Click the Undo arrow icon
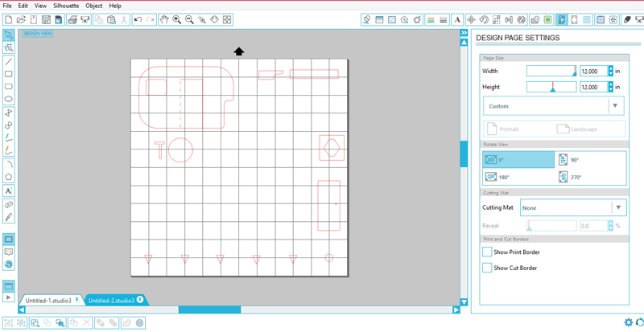The width and height of the screenshot is (644, 332). 138,18
